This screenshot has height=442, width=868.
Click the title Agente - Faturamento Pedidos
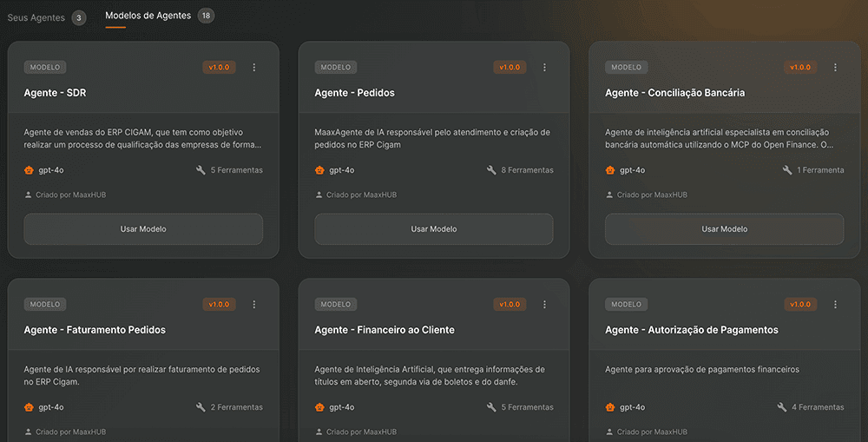pyautogui.click(x=95, y=330)
